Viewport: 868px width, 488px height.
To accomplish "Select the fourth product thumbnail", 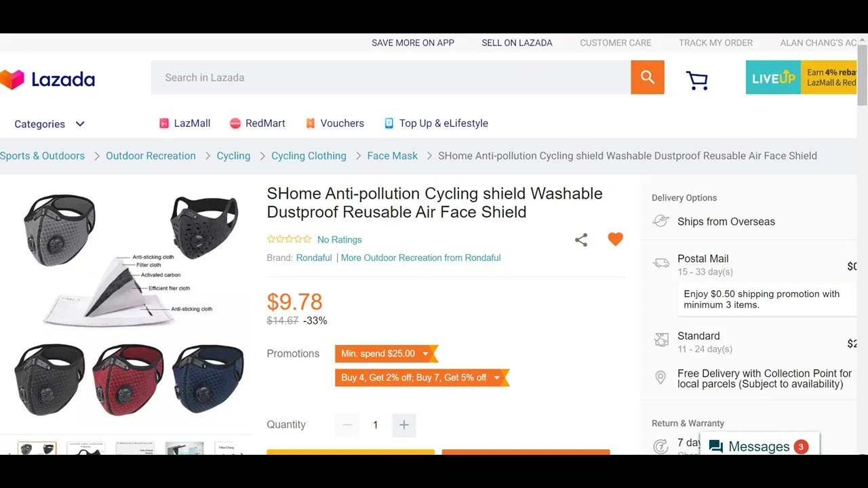I will [x=184, y=449].
